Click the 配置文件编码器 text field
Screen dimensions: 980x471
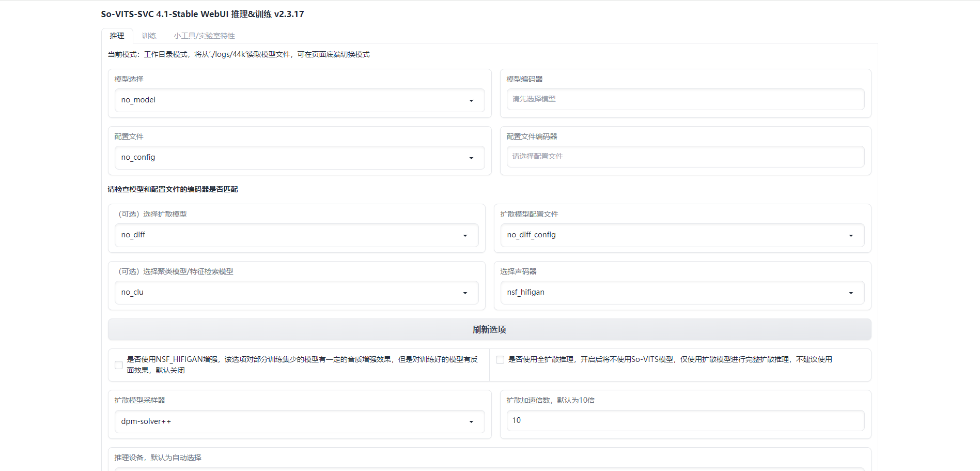(x=686, y=157)
